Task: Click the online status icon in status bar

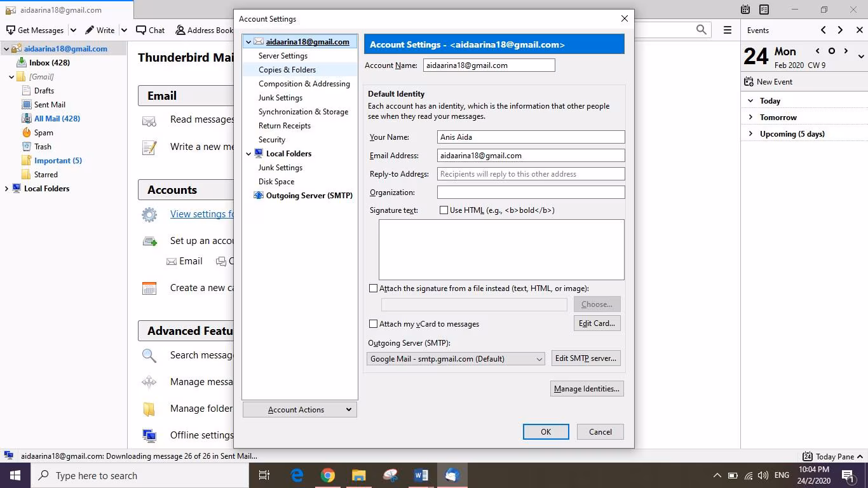Action: click(x=9, y=456)
